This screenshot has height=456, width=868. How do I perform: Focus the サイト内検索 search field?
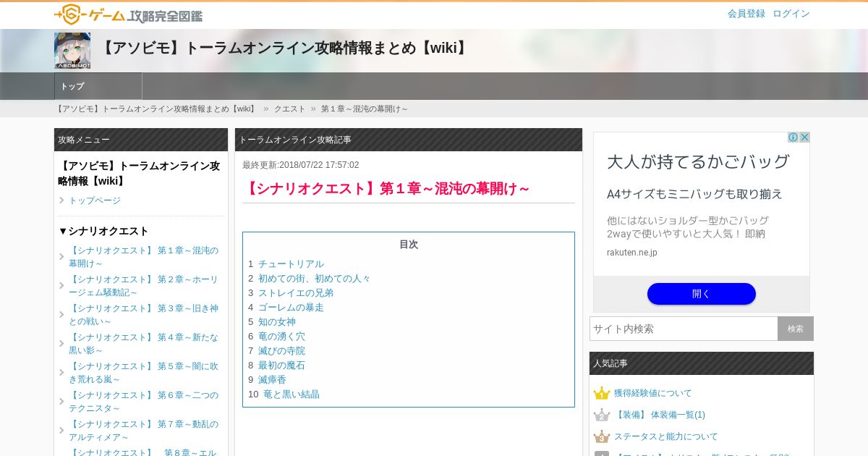point(684,329)
